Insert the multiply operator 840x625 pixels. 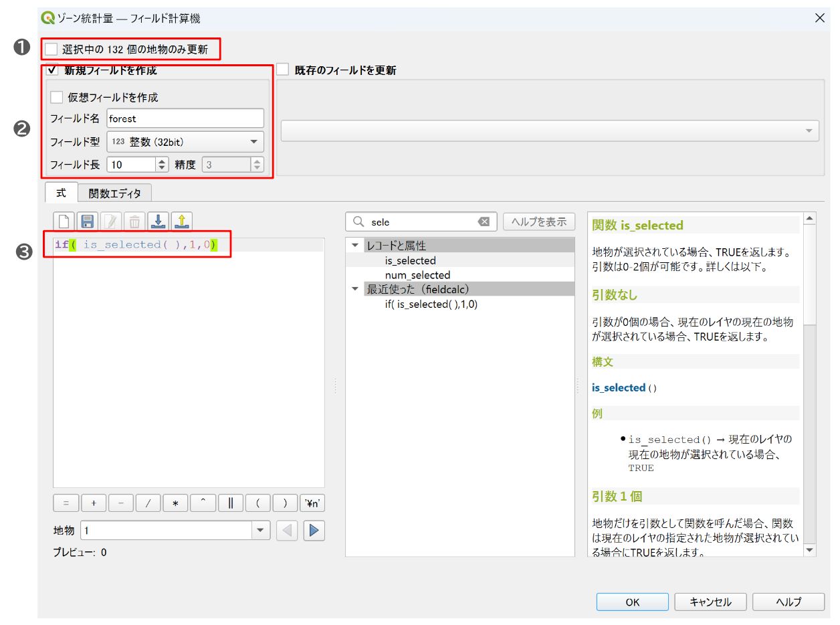tap(175, 503)
